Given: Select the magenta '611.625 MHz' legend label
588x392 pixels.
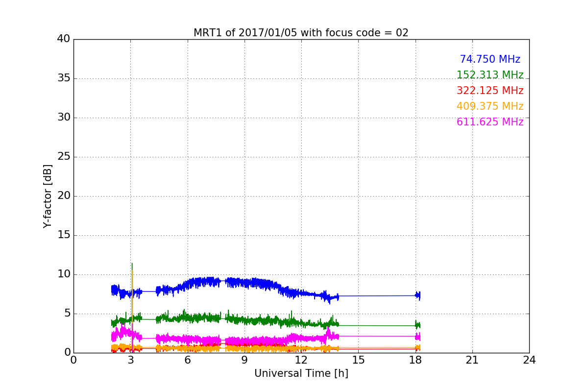Looking at the screenshot, I should pyautogui.click(x=490, y=122).
